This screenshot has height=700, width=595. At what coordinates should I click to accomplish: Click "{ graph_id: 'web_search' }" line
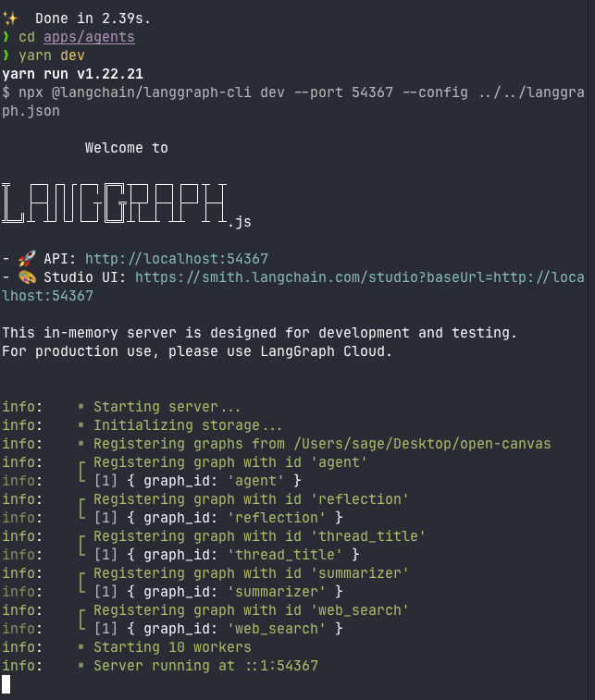235,629
